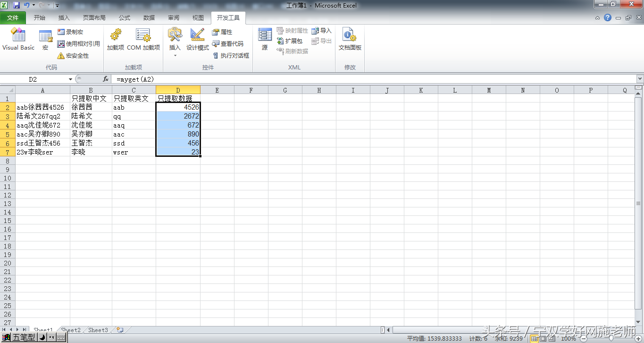Select header cell 只提取英文

[134, 99]
